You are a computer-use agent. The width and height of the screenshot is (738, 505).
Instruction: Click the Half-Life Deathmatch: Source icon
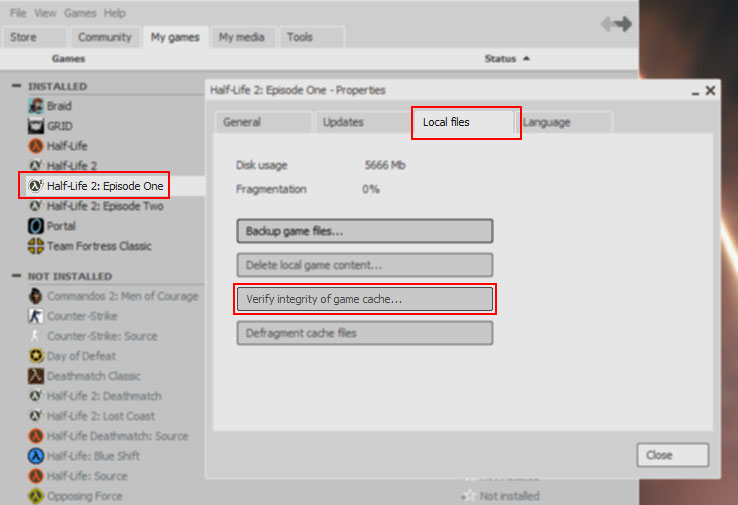36,436
